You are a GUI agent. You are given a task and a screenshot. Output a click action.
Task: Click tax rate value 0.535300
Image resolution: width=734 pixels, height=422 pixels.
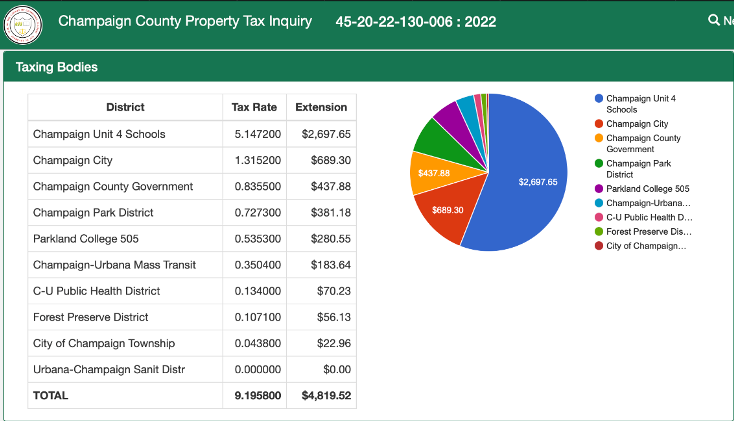(x=257, y=239)
